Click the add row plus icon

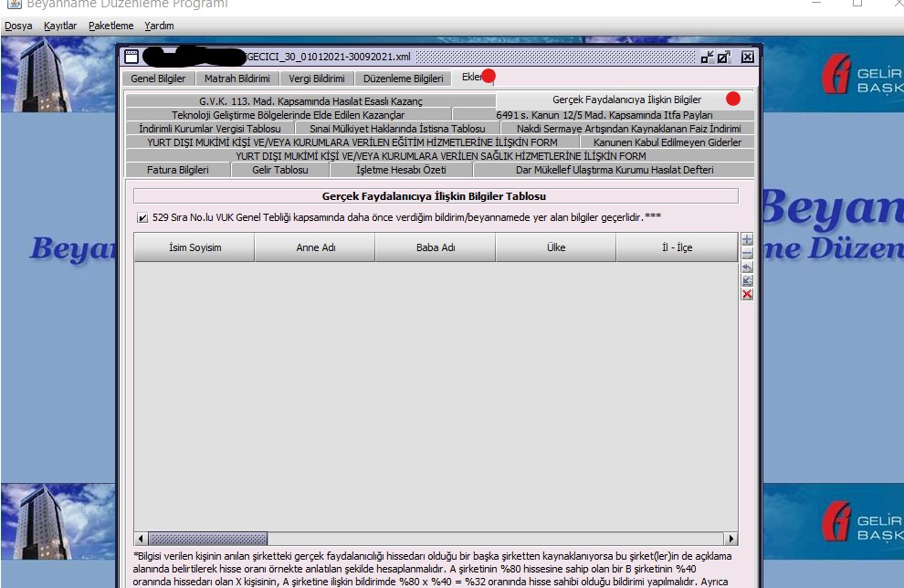pos(747,240)
